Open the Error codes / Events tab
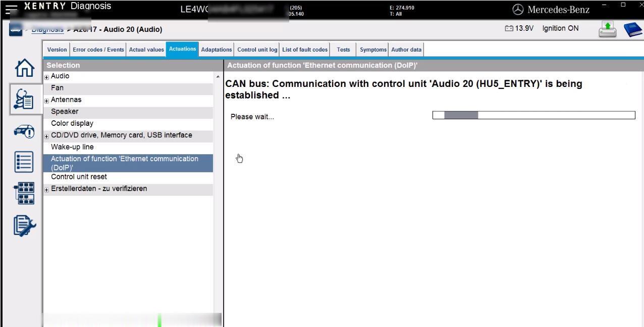Viewport: 644px width, 327px height. 98,50
